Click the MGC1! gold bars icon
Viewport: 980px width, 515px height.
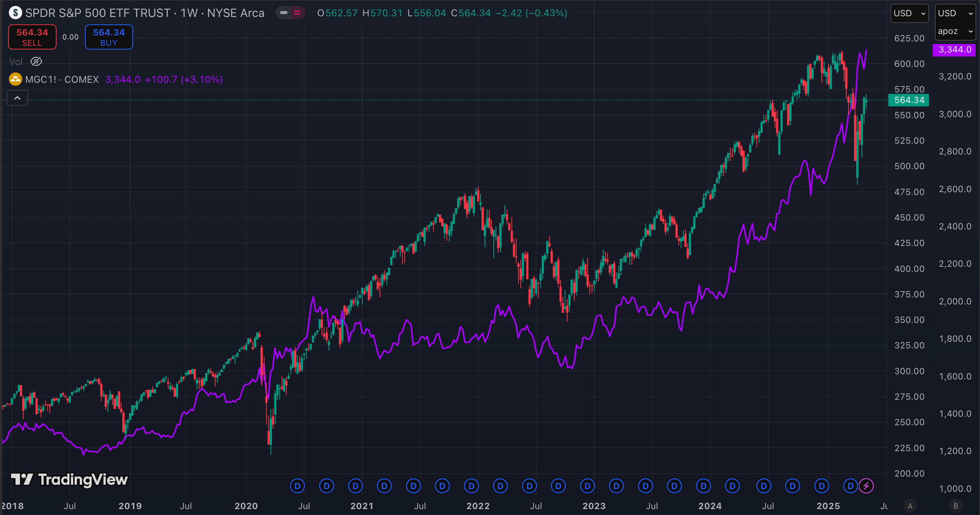15,79
